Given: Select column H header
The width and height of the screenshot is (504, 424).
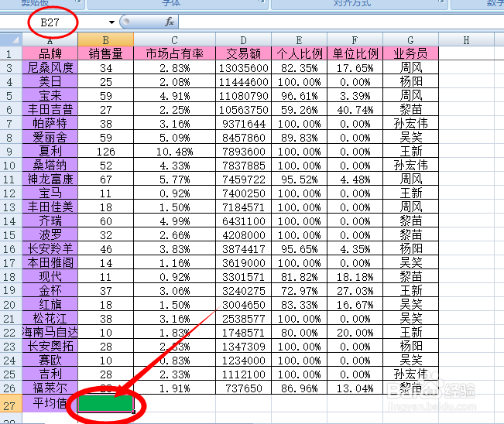Looking at the screenshot, I should coord(466,39).
